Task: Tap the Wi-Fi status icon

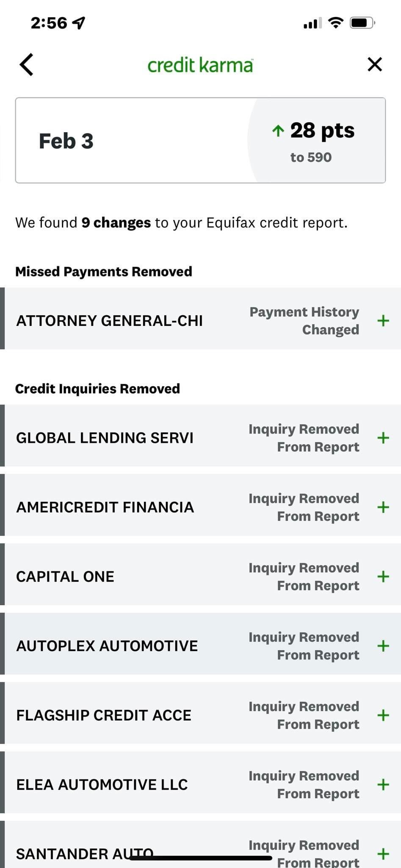Action: click(335, 23)
